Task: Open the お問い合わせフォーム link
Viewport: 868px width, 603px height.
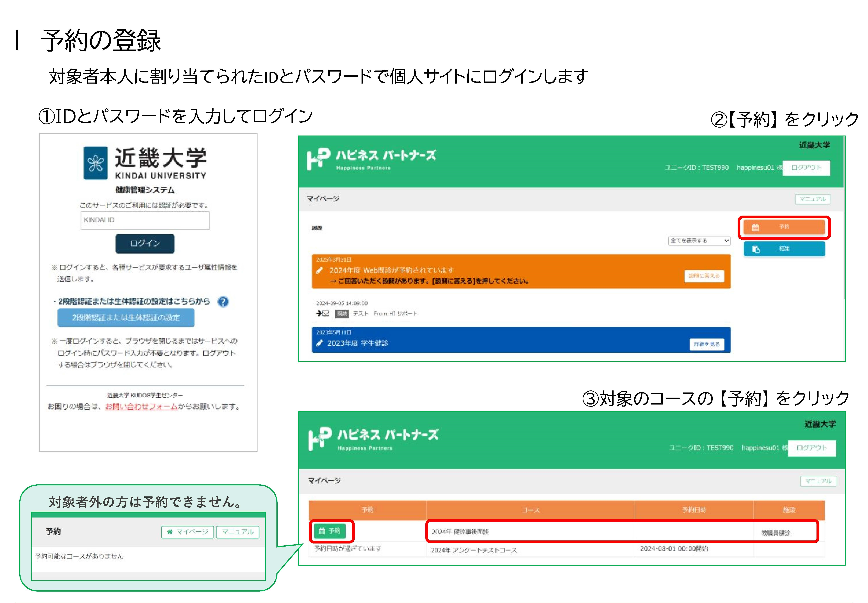Action: pos(141,407)
